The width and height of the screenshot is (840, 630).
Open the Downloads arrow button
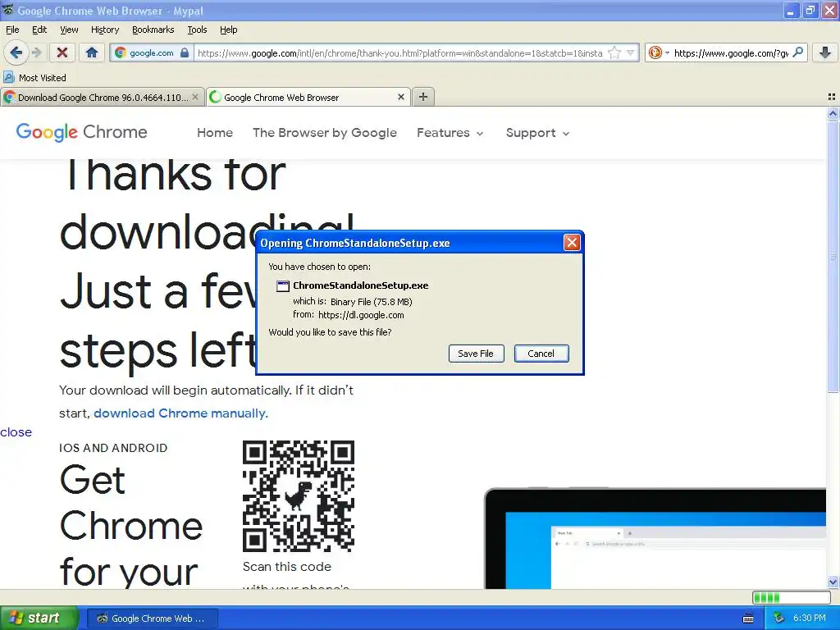pyautogui.click(x=825, y=52)
